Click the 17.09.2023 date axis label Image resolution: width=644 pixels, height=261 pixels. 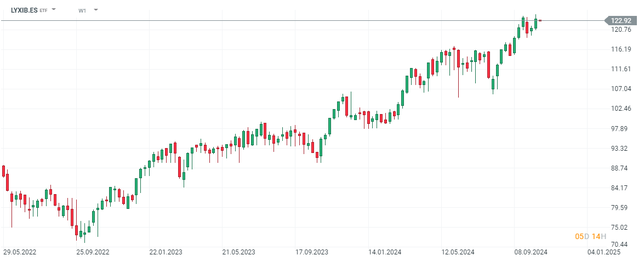(312, 252)
